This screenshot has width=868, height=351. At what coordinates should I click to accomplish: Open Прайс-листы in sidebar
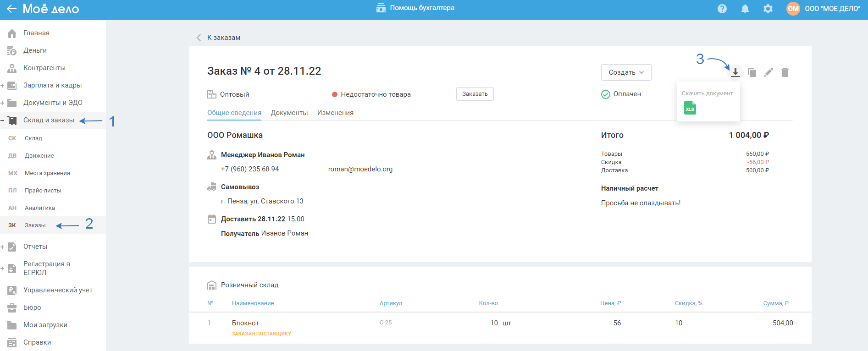coord(43,191)
